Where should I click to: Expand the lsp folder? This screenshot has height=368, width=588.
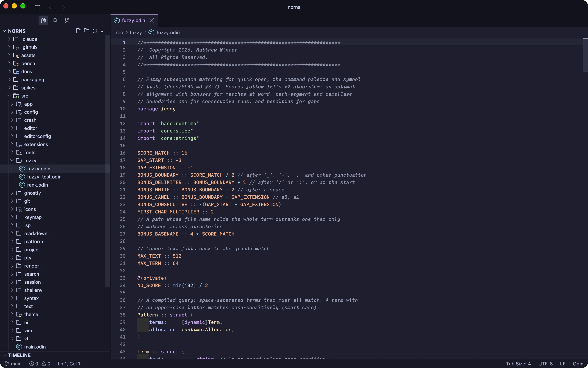click(x=12, y=225)
